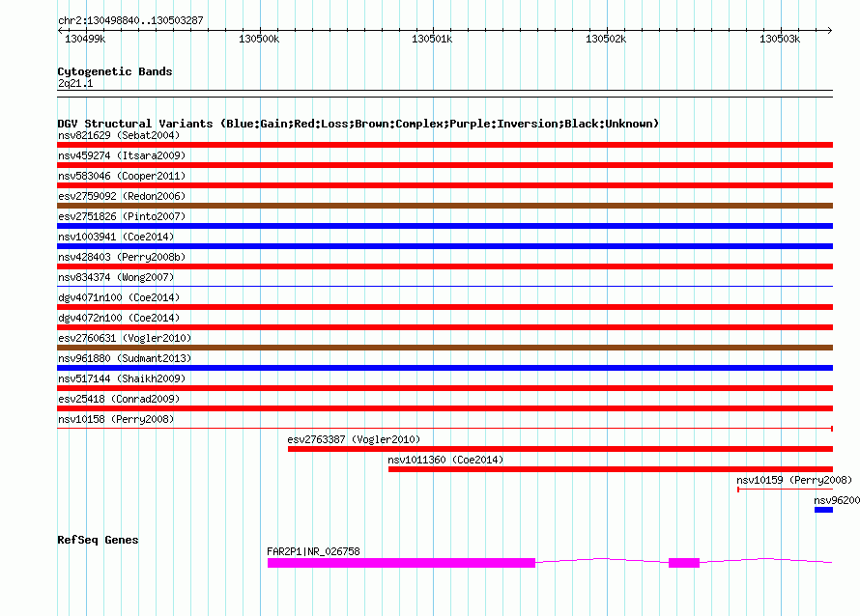The image size is (860, 616).
Task: Click the nsv10159 (Perry2008) label
Action: pos(794,480)
